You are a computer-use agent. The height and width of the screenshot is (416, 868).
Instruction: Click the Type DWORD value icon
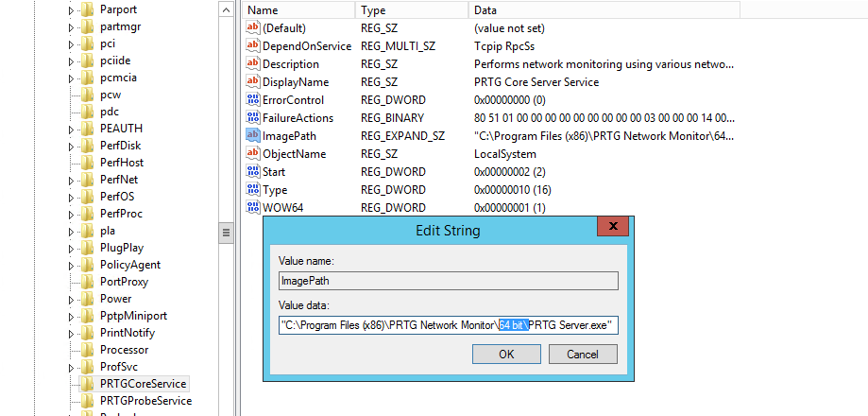(x=253, y=189)
